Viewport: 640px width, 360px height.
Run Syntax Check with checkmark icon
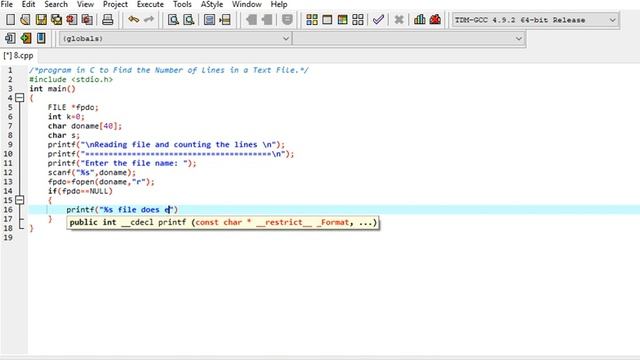click(x=378, y=20)
